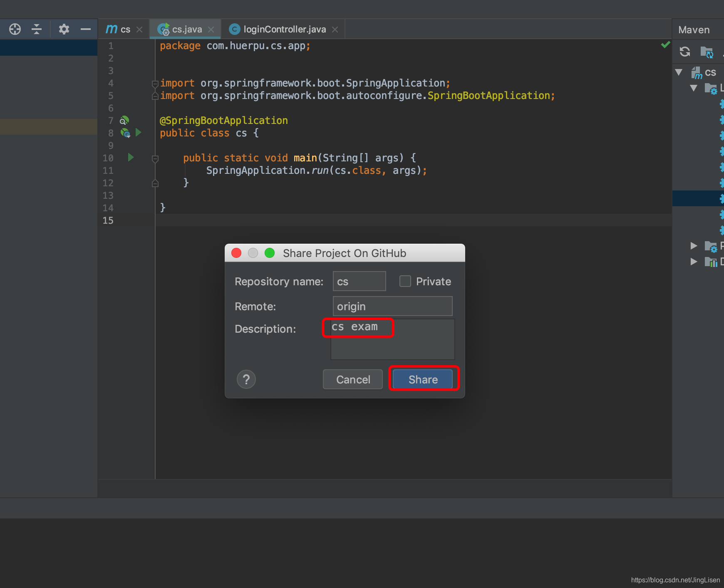Open the Maven tool window header

click(694, 30)
